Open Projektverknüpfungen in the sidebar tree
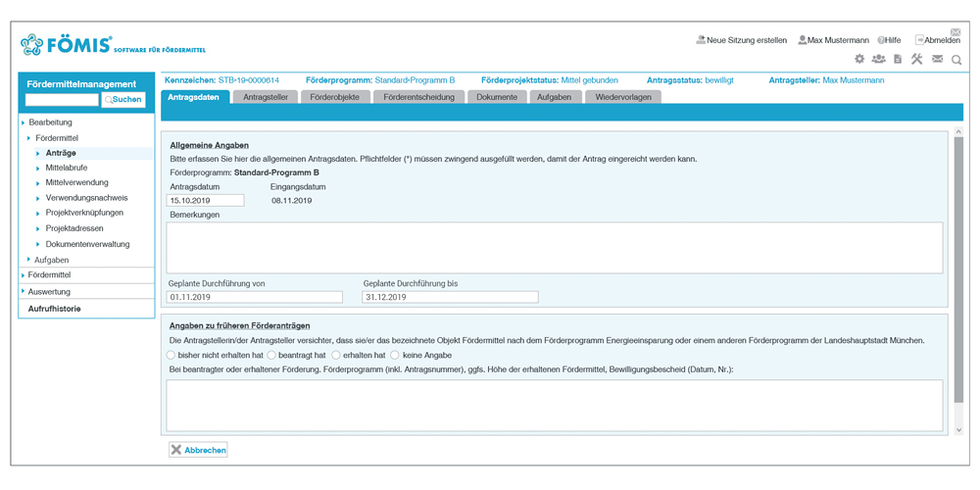This screenshot has width=980, height=490. pos(84,213)
